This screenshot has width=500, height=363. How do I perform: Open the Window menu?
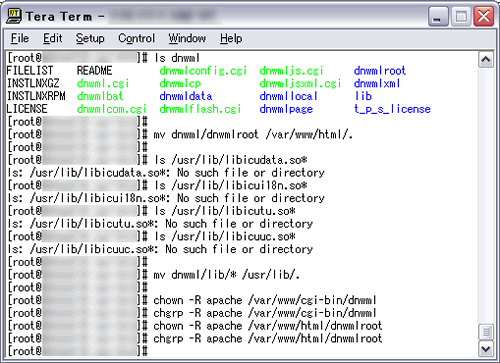click(x=187, y=38)
